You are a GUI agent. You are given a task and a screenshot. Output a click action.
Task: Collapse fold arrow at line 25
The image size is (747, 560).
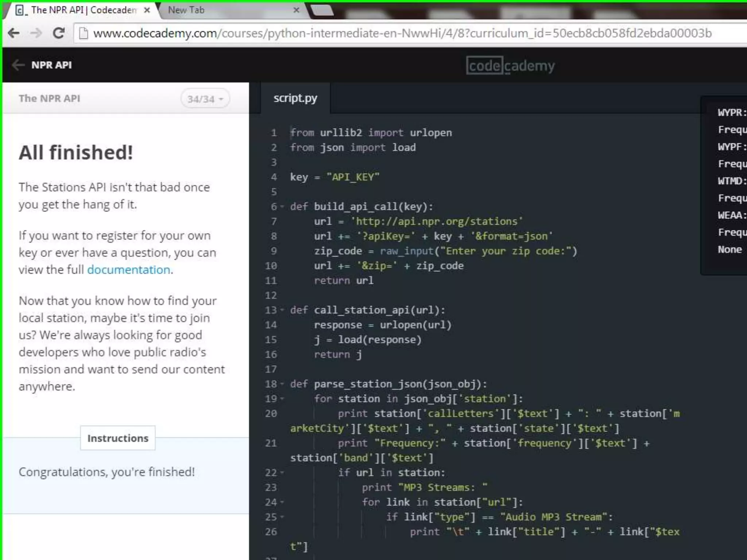(282, 517)
